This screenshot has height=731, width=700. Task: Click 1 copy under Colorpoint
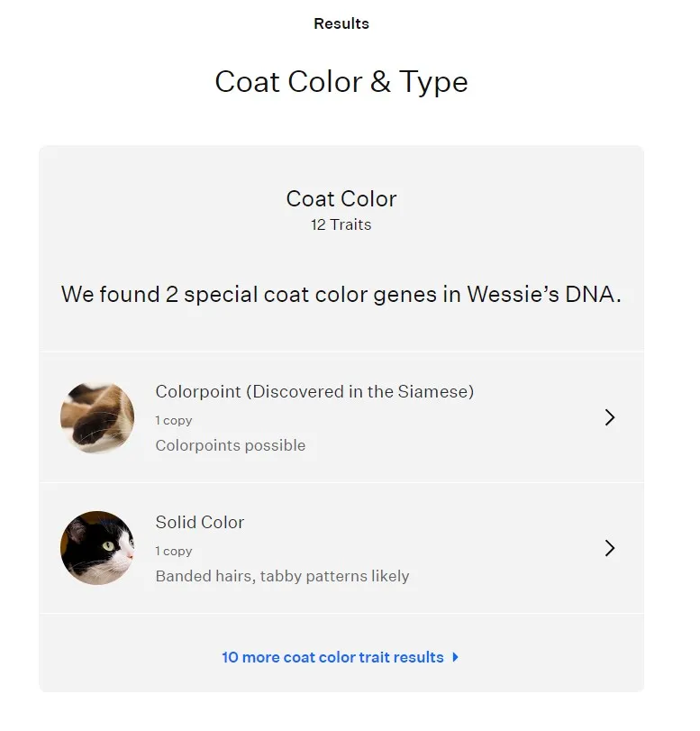(175, 420)
